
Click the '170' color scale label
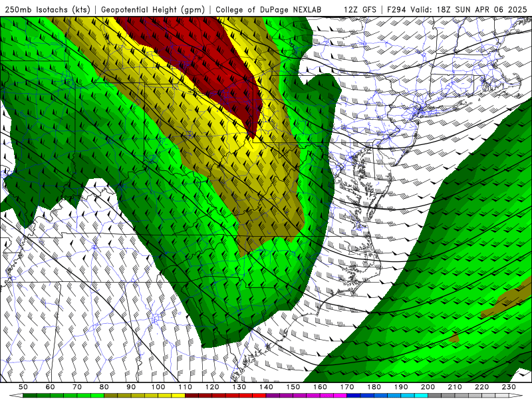tap(347, 387)
